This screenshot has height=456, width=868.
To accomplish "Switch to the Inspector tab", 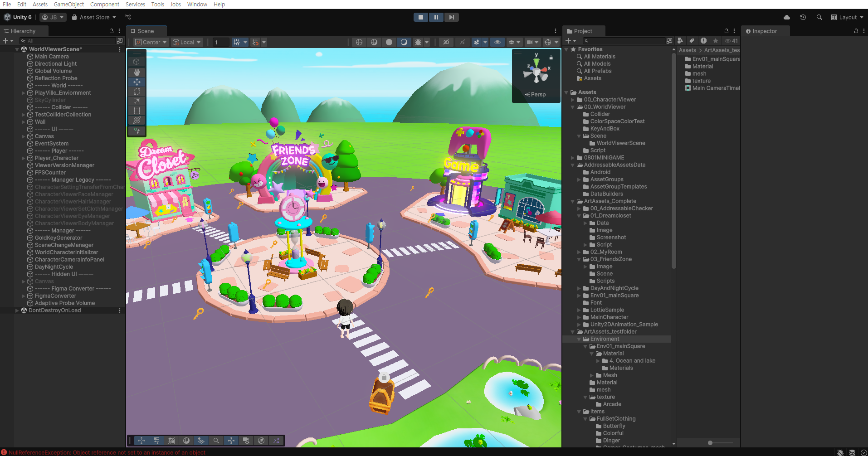I will (764, 31).
